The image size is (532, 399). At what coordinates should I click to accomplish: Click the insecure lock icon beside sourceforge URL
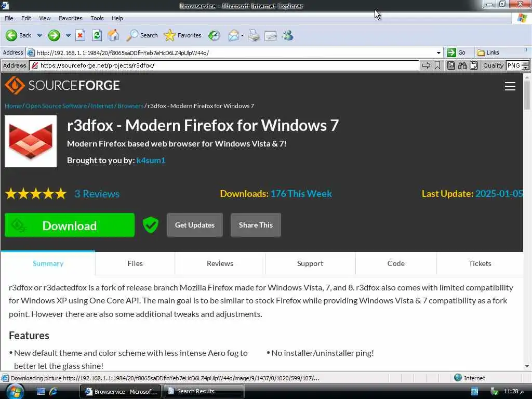coord(35,65)
